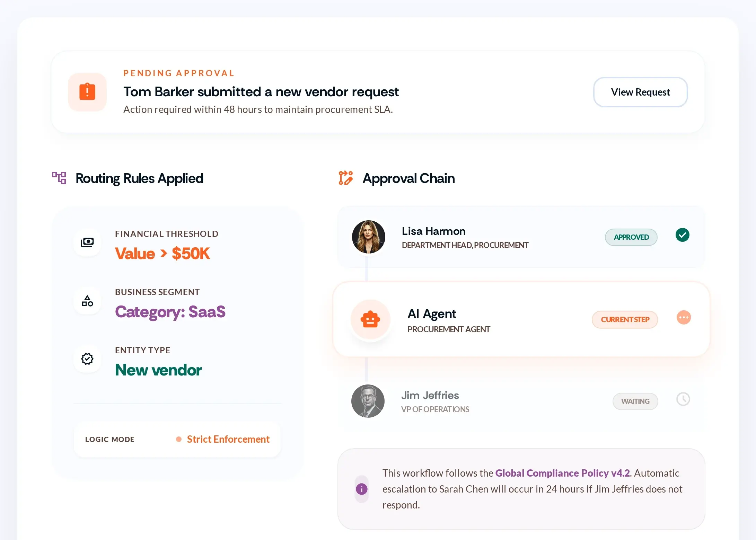
Task: Click the 48 hours SLA action notice
Action: point(258,109)
